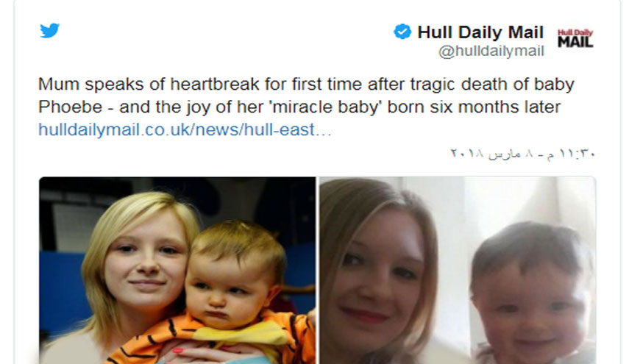
Task: Open the tweet timestamp from 8 March 2018
Action: (523, 154)
